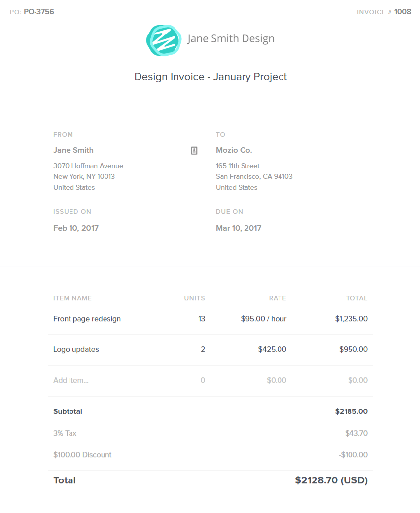Click the Mozio Co. recipient name
This screenshot has width=420, height=513.
coord(234,150)
